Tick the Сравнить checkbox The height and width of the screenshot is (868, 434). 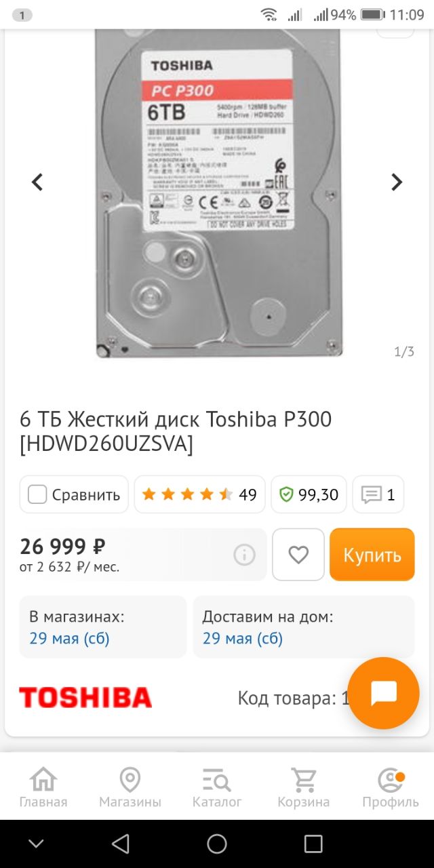tap(37, 494)
